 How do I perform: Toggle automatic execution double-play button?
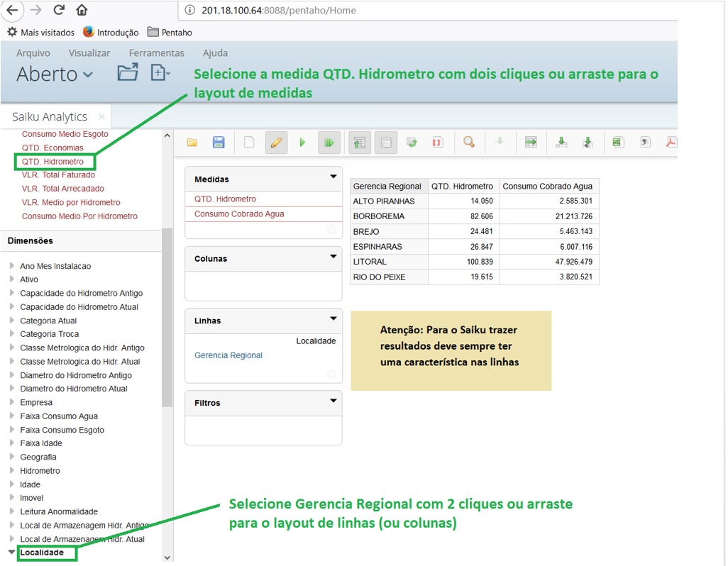point(329,143)
